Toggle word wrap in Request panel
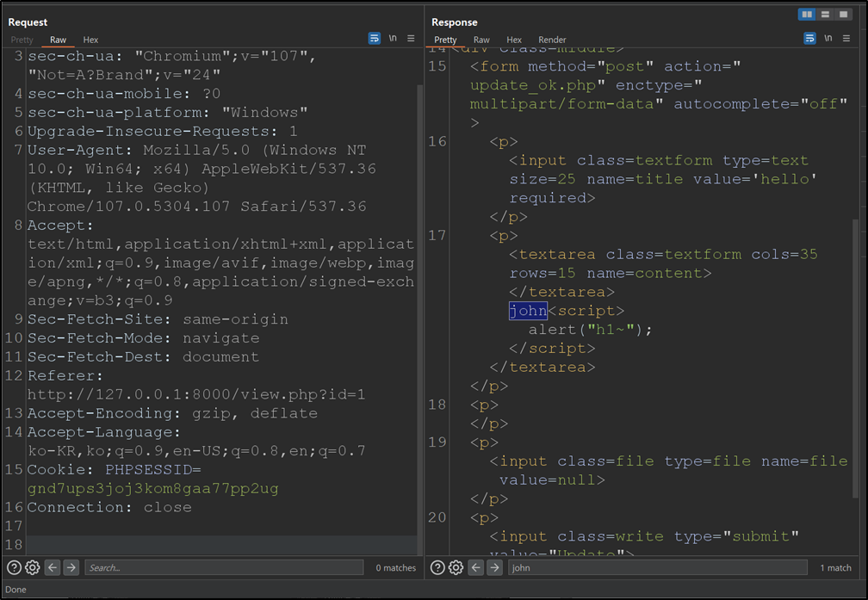This screenshot has height=600, width=868. (x=375, y=38)
